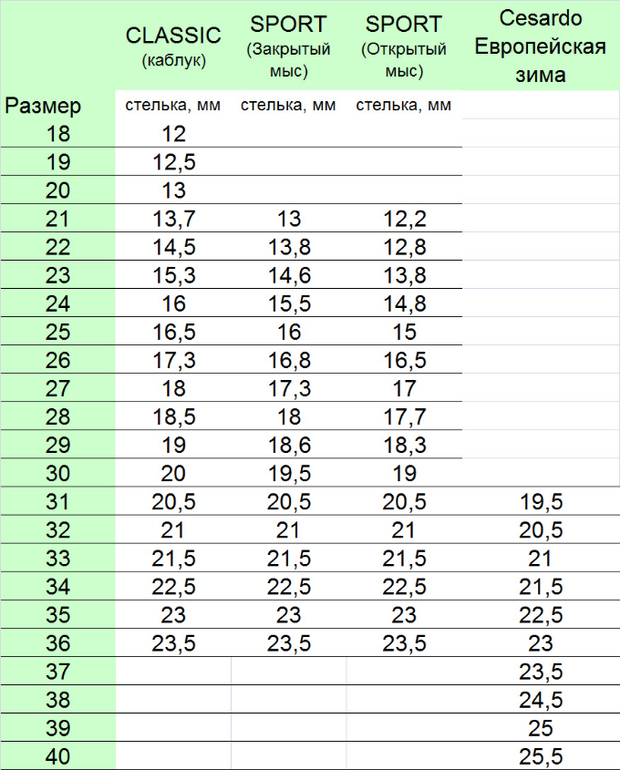The height and width of the screenshot is (770, 620).
Task: Select the size 36 row label
Action: tap(58, 642)
